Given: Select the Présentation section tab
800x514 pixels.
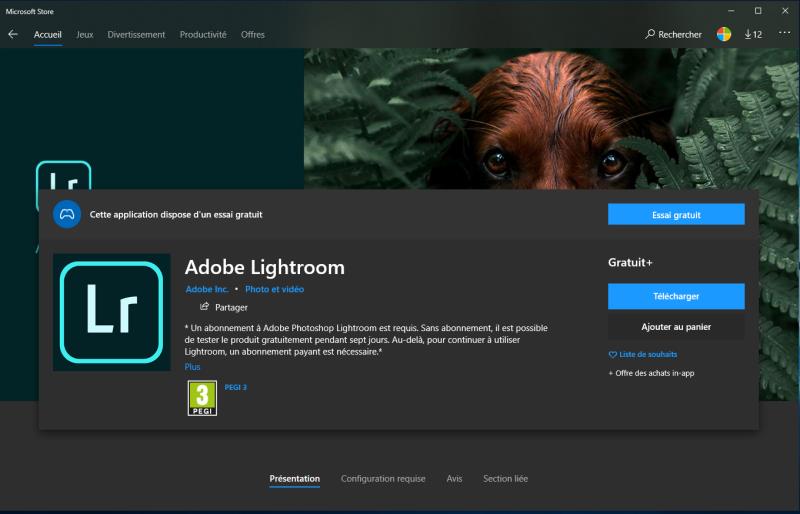Looking at the screenshot, I should coord(294,479).
